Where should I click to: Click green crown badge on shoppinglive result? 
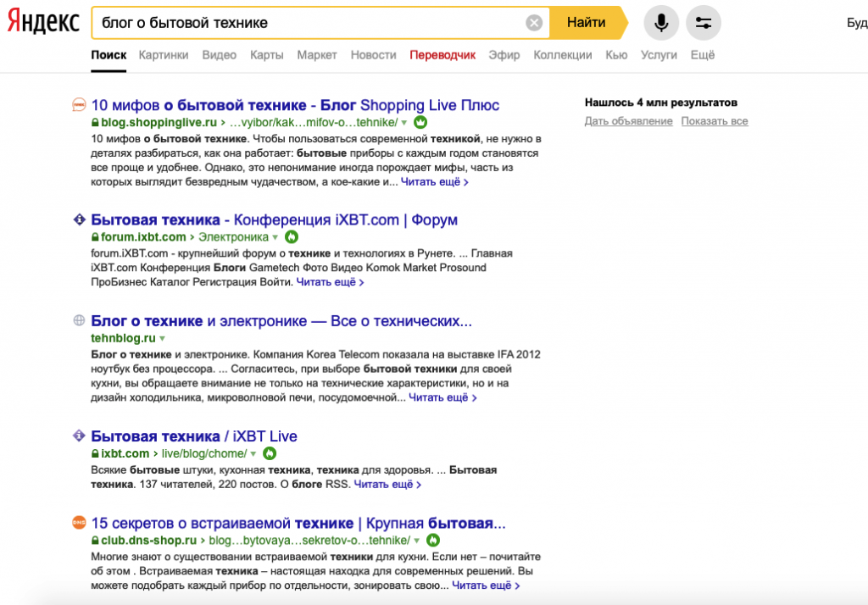420,122
